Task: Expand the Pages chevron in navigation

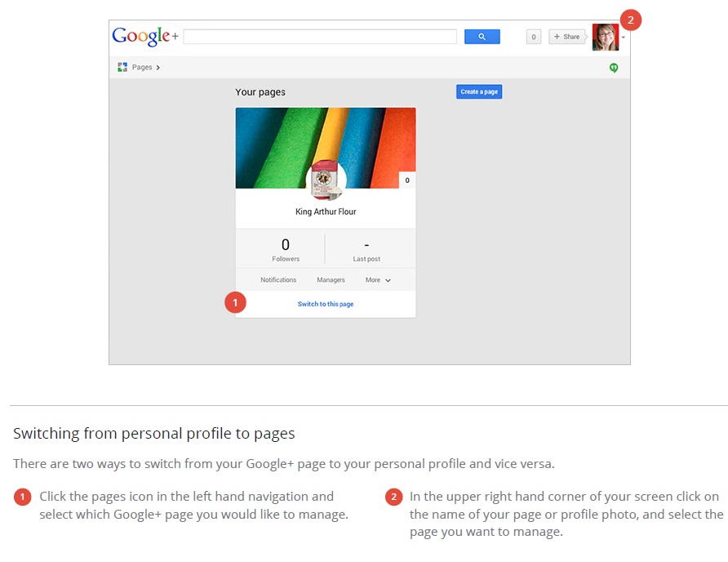Action: (x=158, y=68)
